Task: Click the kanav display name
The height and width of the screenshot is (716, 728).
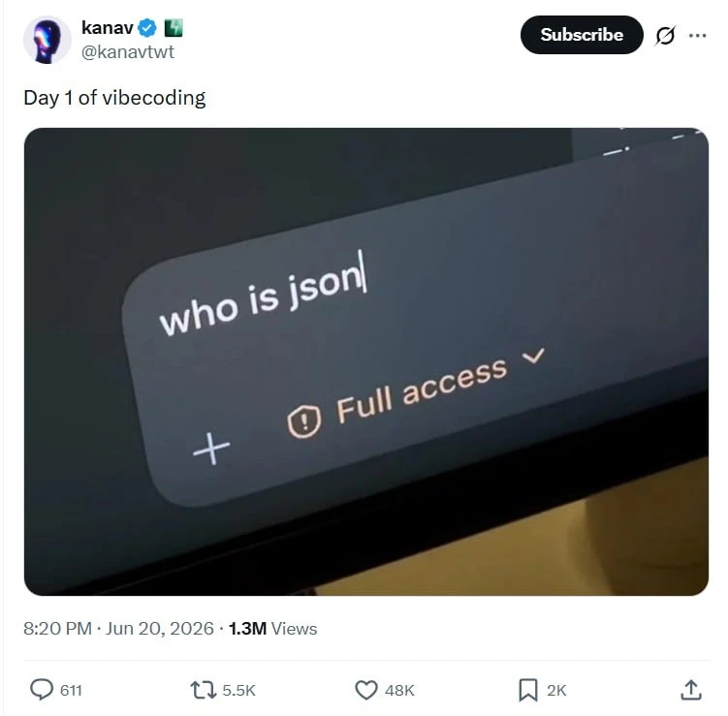Action: pos(108,28)
